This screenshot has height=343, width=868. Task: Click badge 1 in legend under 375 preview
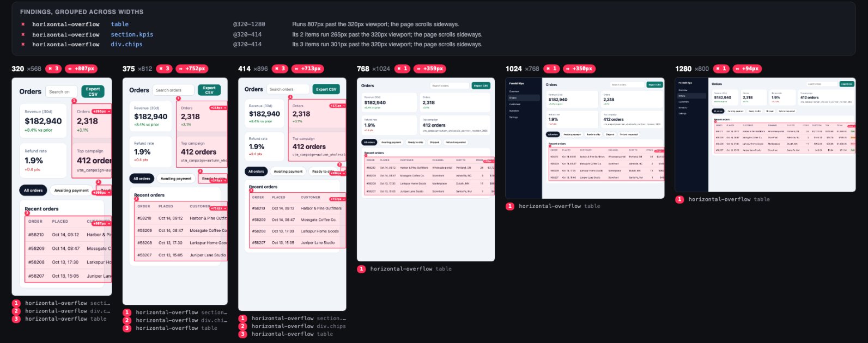click(x=127, y=313)
